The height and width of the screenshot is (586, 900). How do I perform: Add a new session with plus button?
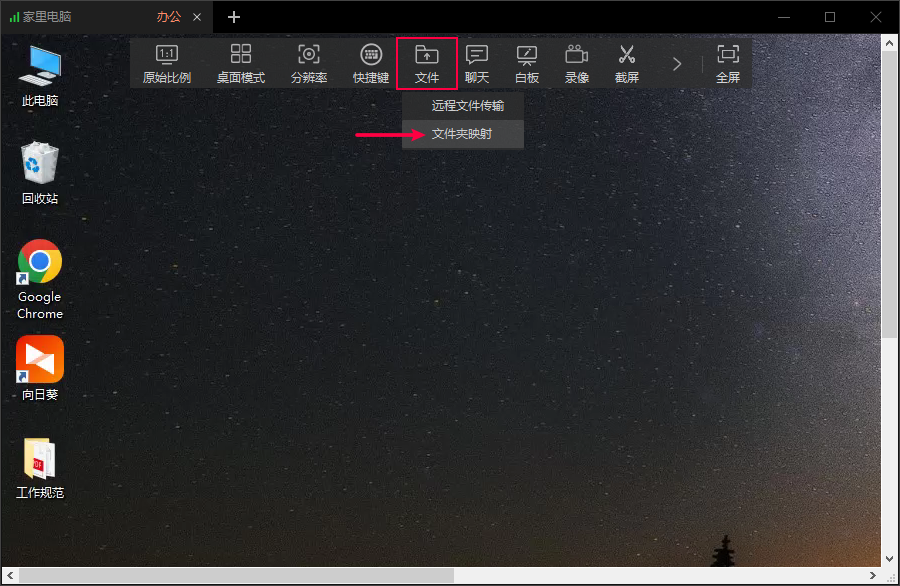tap(234, 17)
